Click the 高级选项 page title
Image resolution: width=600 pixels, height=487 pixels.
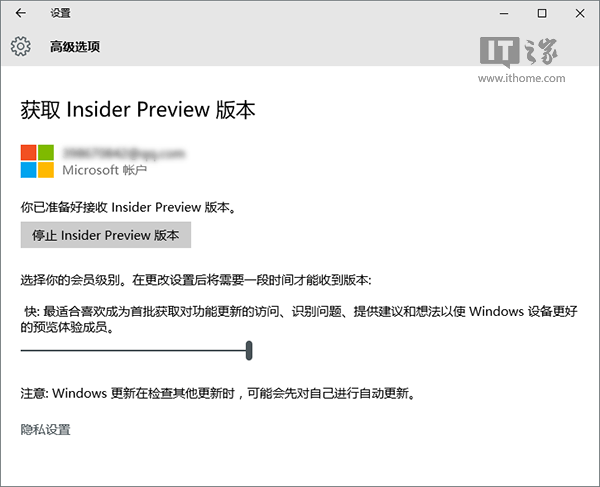75,47
